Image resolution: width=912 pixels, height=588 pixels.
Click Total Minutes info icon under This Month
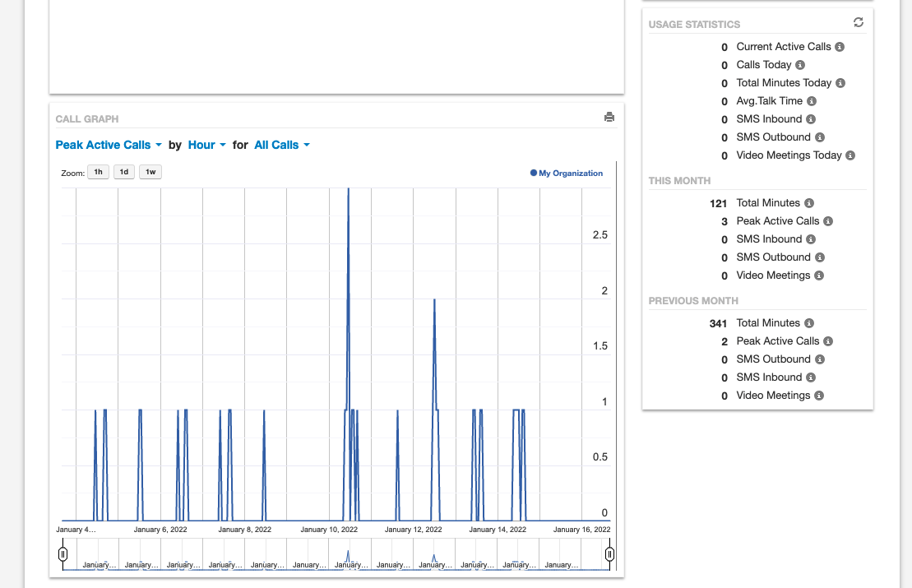(809, 203)
